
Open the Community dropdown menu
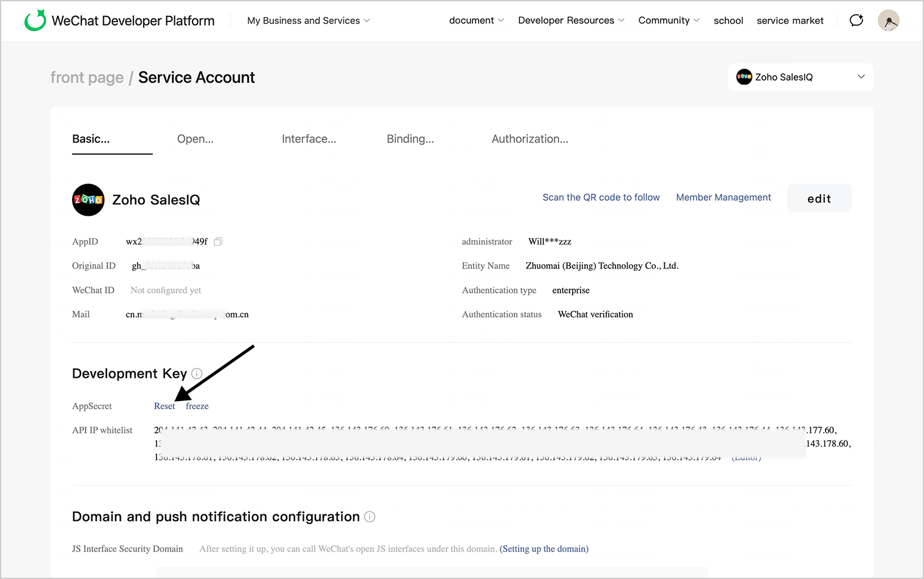pos(669,20)
